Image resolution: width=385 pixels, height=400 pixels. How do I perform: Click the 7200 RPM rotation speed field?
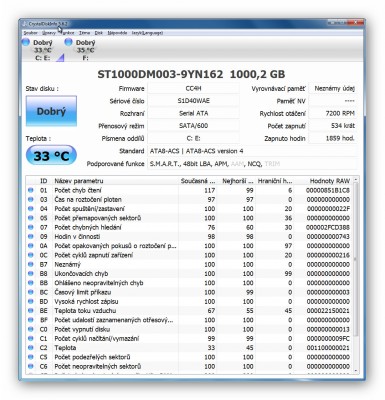[x=332, y=113]
